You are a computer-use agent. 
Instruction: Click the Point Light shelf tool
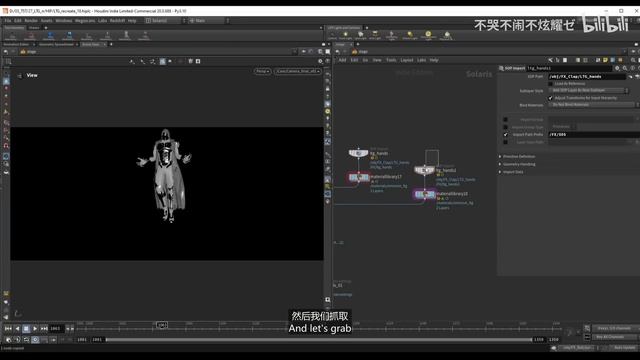tap(346, 36)
